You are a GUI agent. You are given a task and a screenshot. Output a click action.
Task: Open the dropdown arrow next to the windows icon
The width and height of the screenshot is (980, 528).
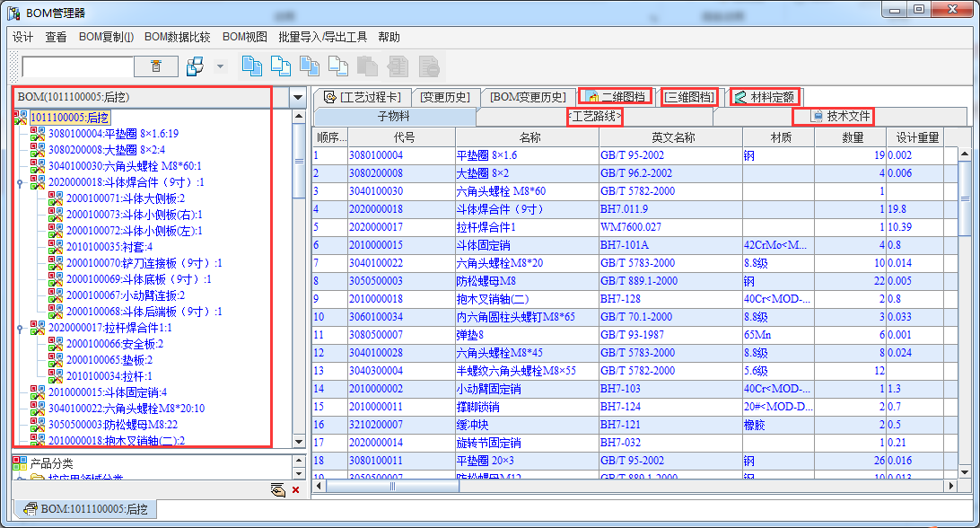[x=220, y=66]
